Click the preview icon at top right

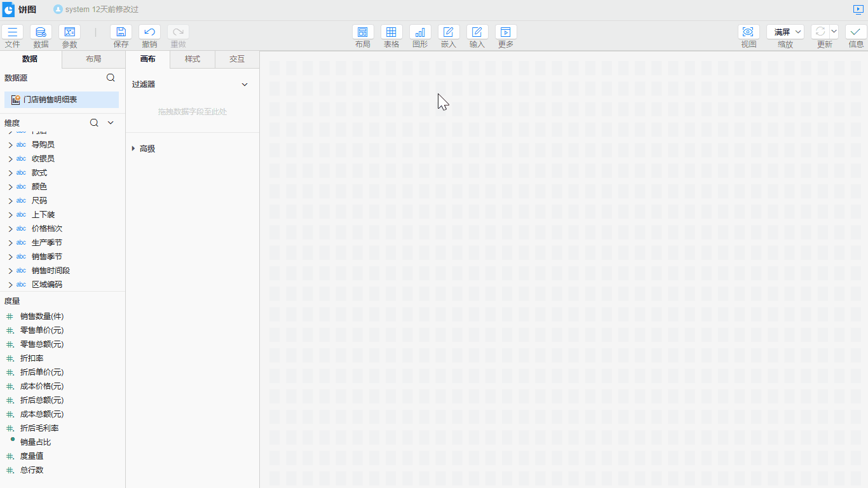tap(858, 10)
